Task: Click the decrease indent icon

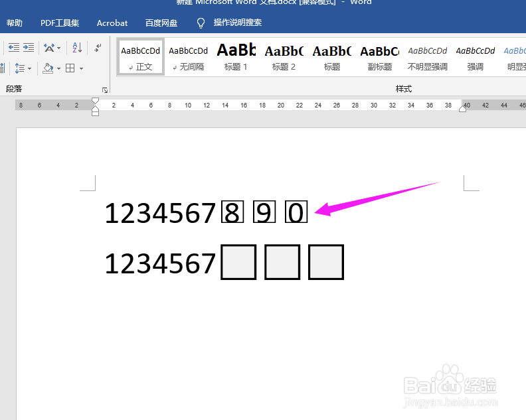Action: tap(14, 48)
